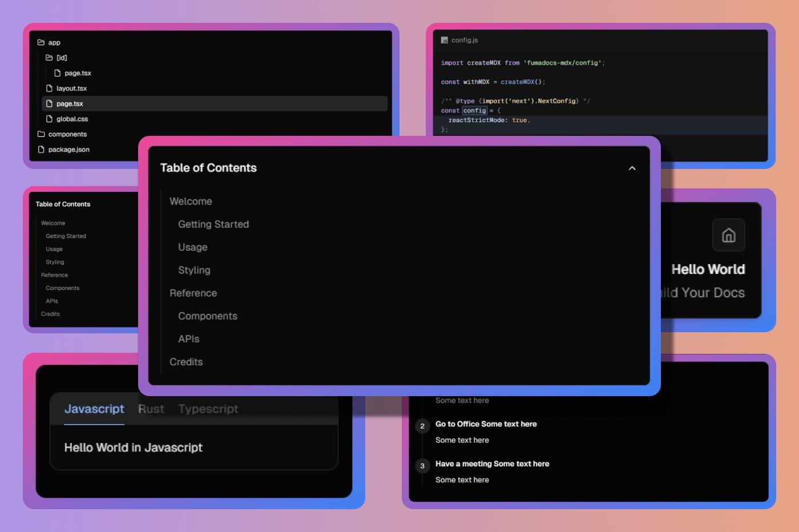
Task: Click the file icon on the selected page.tsx
Action: click(50, 103)
